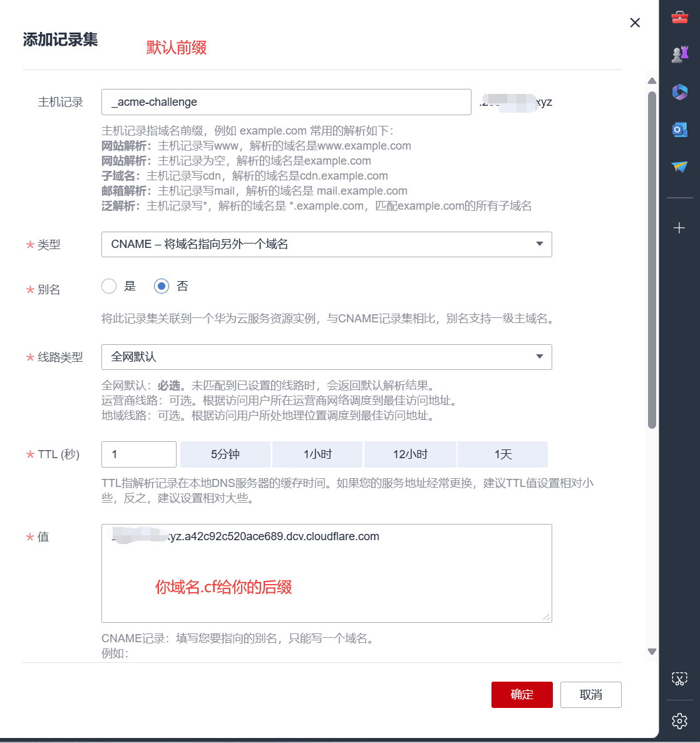Click the scrollbar down arrow
The height and width of the screenshot is (743, 700).
652,652
